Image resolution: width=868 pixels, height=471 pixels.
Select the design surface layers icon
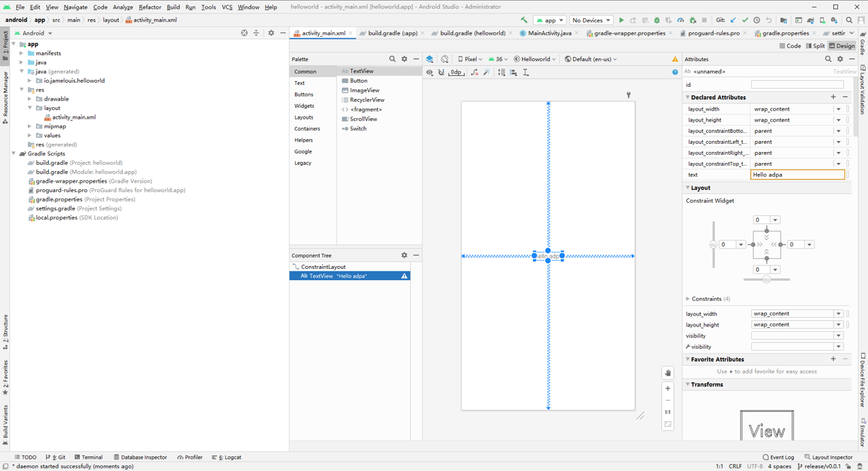click(429, 59)
